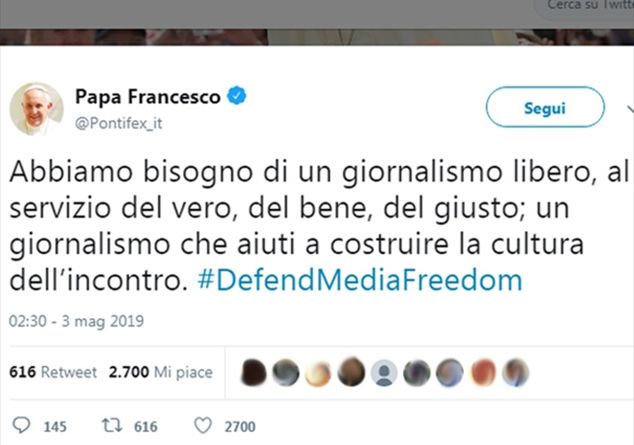This screenshot has width=634, height=445.
Task: Click the retweet arrows icon
Action: click(x=111, y=426)
